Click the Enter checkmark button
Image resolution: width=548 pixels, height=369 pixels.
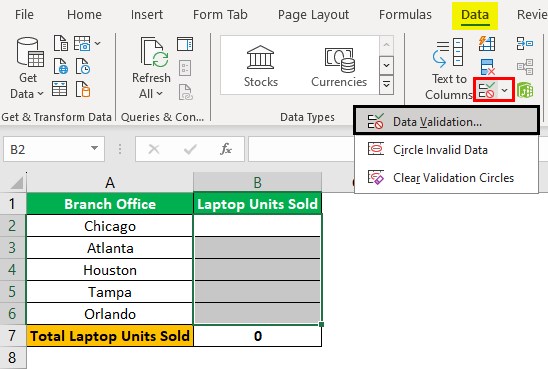[x=190, y=150]
